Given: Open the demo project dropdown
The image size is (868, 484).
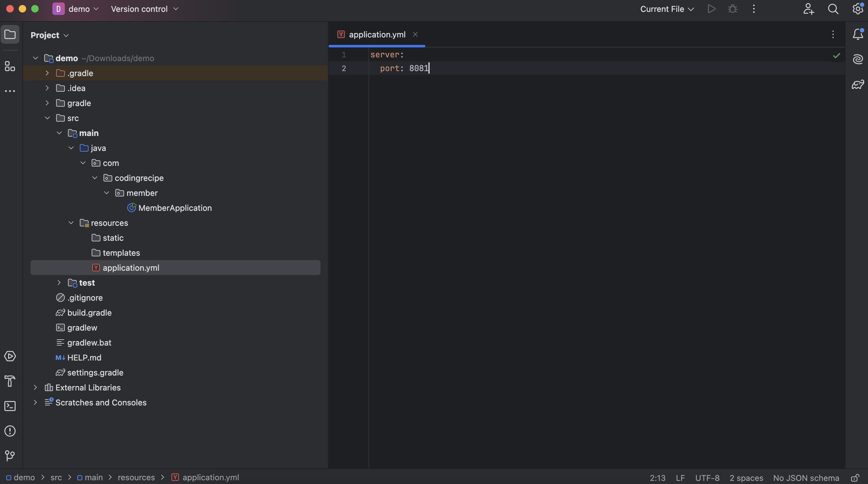Looking at the screenshot, I should [84, 9].
